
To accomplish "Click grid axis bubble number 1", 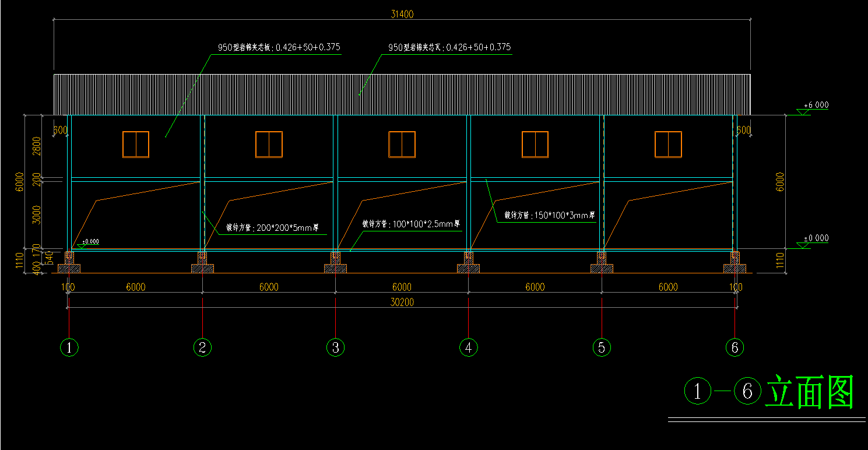I will coord(69,348).
